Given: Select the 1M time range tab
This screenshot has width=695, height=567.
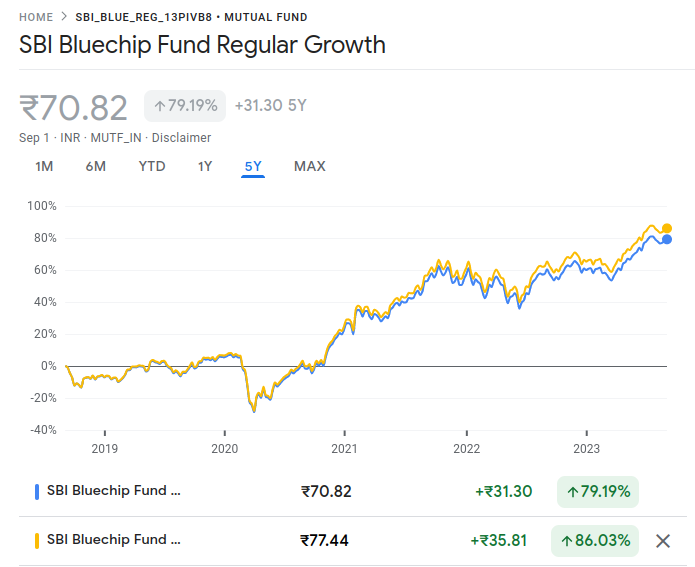Looking at the screenshot, I should click(44, 166).
